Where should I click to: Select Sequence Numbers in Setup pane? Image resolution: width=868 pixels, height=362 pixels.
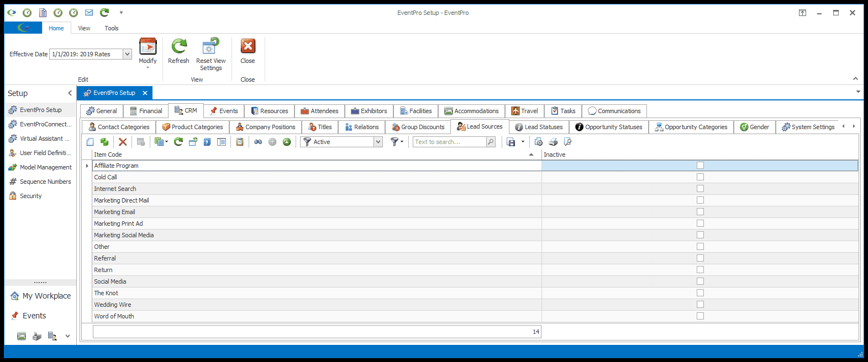click(40, 182)
